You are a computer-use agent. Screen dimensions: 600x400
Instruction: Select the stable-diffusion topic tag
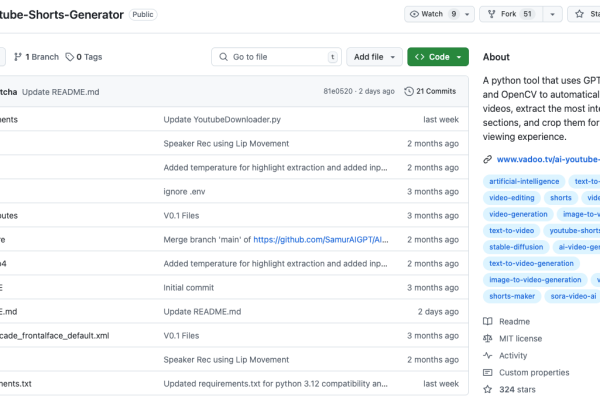pyautogui.click(x=516, y=247)
